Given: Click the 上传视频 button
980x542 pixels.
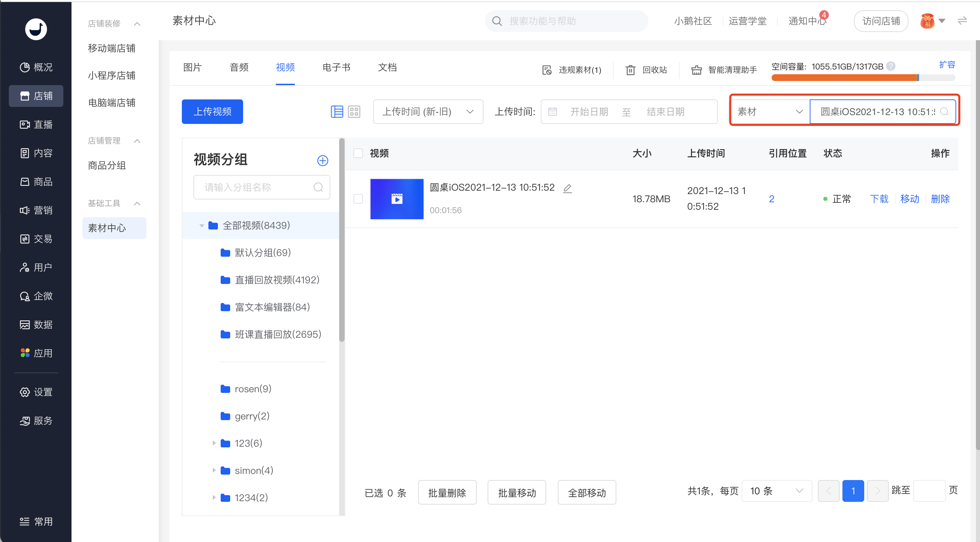Looking at the screenshot, I should click(212, 111).
